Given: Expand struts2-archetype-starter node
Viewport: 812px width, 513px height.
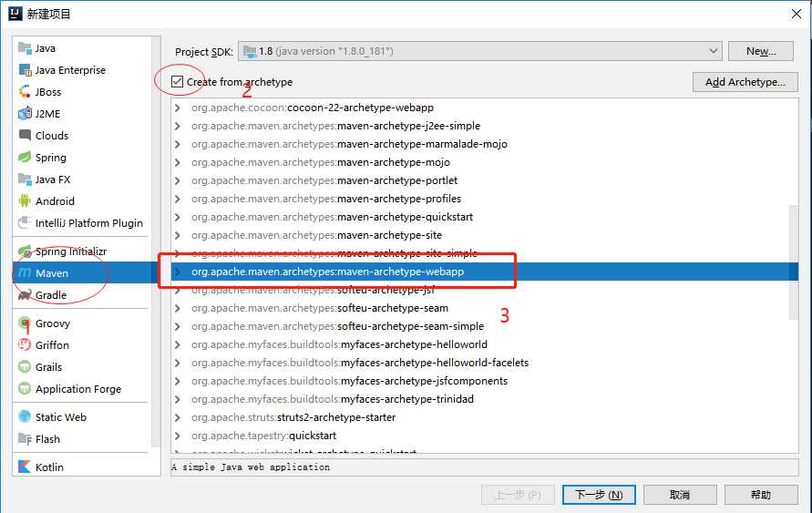Looking at the screenshot, I should (x=178, y=417).
